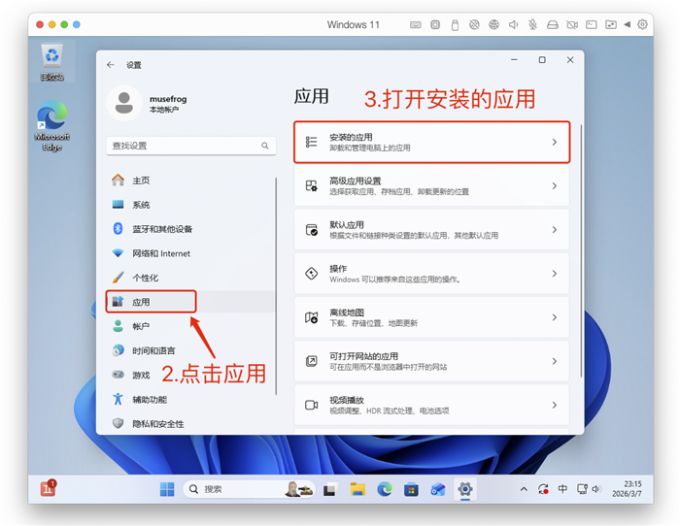Select 蓝牙和其他设备 in sidebar
The width and height of the screenshot is (680, 526).
(190, 229)
